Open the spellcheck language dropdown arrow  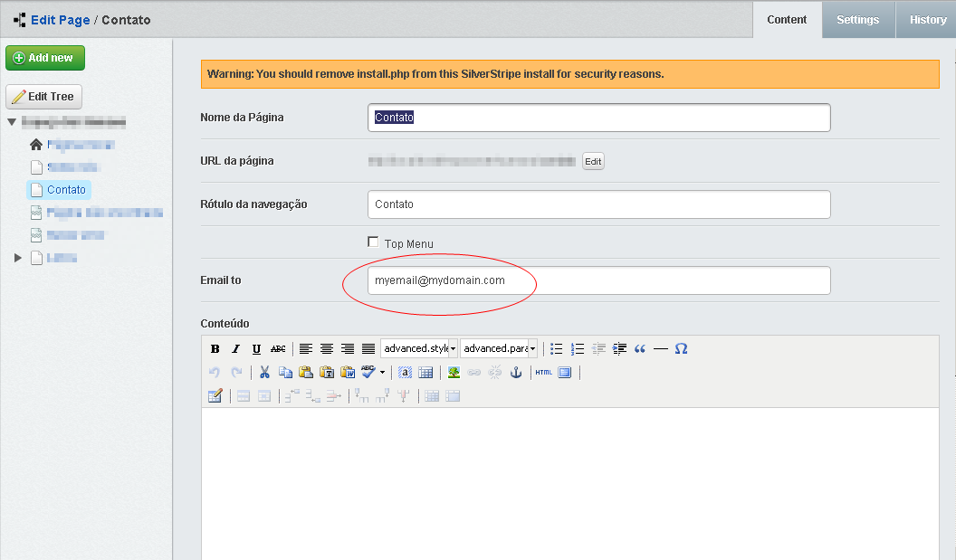tap(381, 372)
